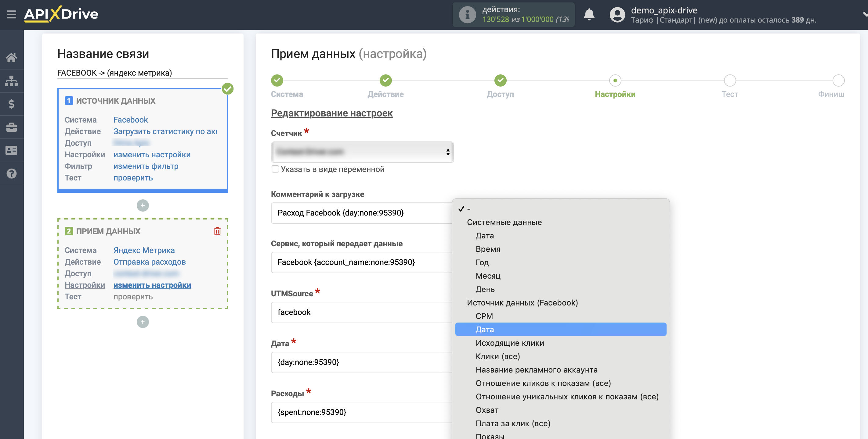Click the UTMSource input field
Screen dimensions: 868x439
[x=362, y=312]
